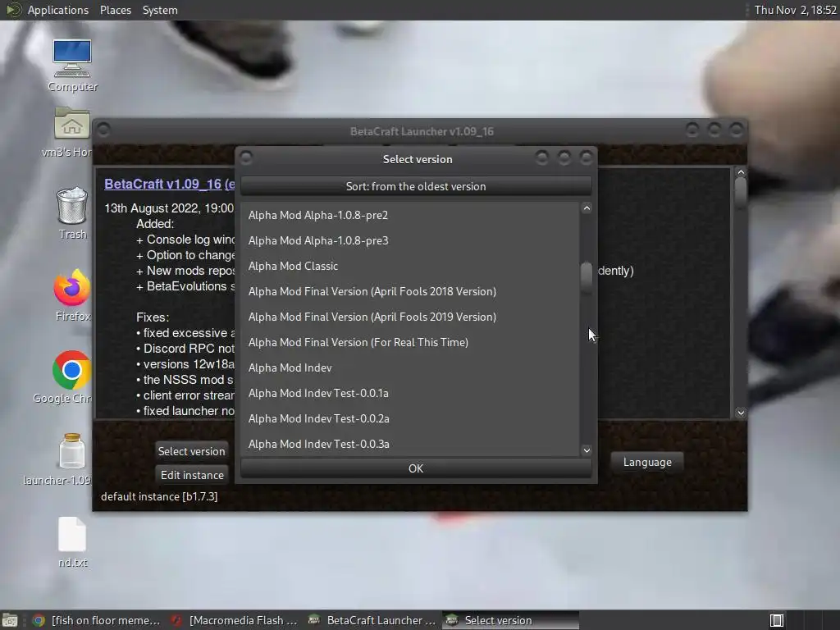Viewport: 840px width, 630px height.
Task: Click default instance [b1.7.3] label
Action: (x=159, y=496)
